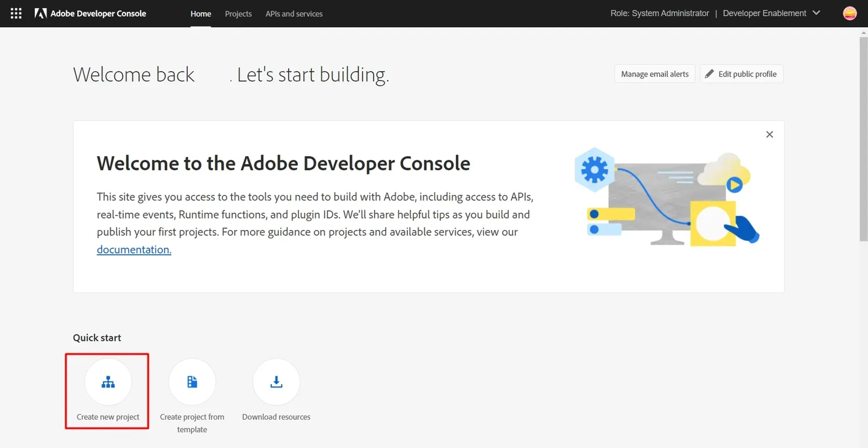Expand the Developer Enablement organization dropdown
The height and width of the screenshot is (448, 868).
[x=771, y=13]
